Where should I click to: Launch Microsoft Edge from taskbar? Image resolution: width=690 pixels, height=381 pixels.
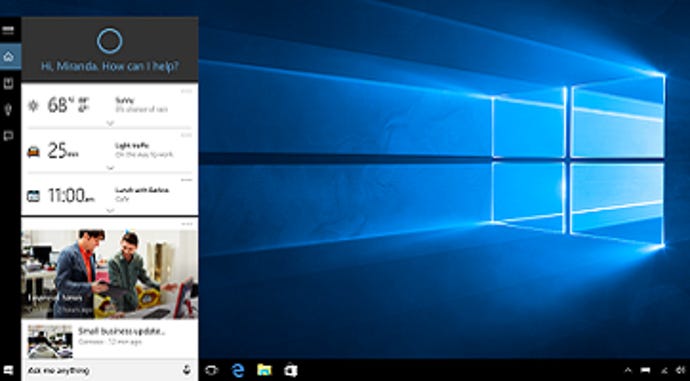(238, 370)
